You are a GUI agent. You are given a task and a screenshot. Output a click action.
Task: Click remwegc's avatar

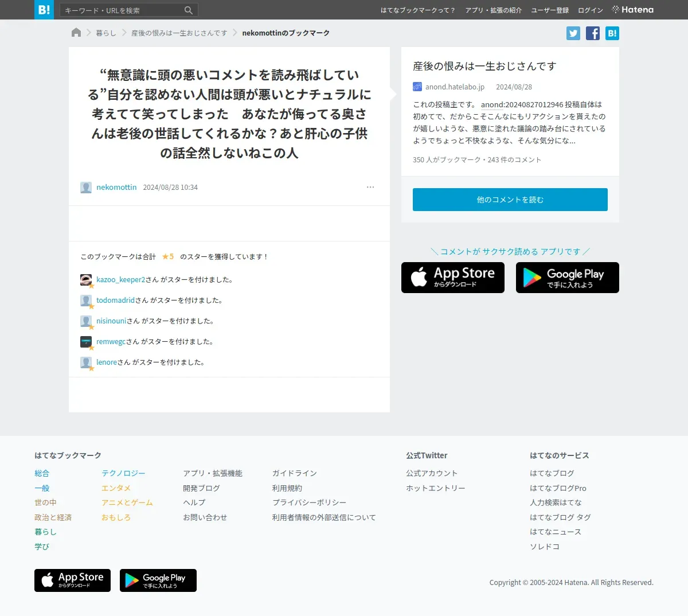tap(86, 342)
